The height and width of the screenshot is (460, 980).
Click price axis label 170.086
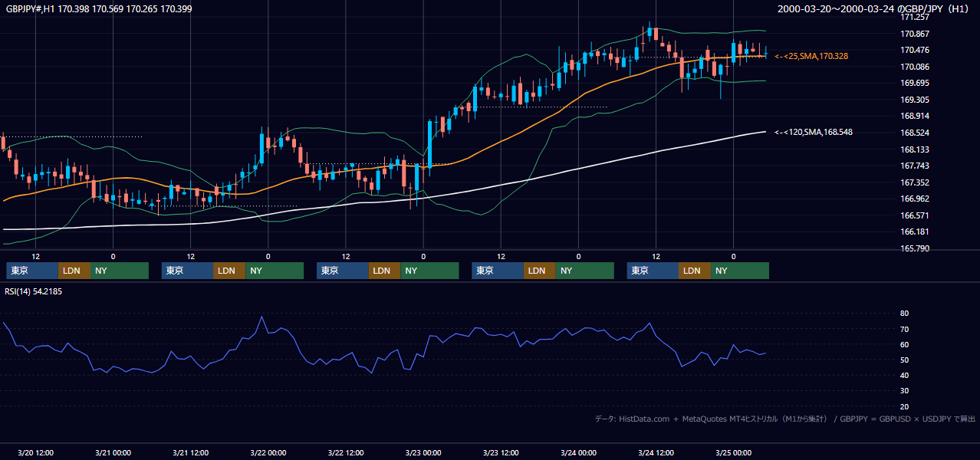pos(914,67)
